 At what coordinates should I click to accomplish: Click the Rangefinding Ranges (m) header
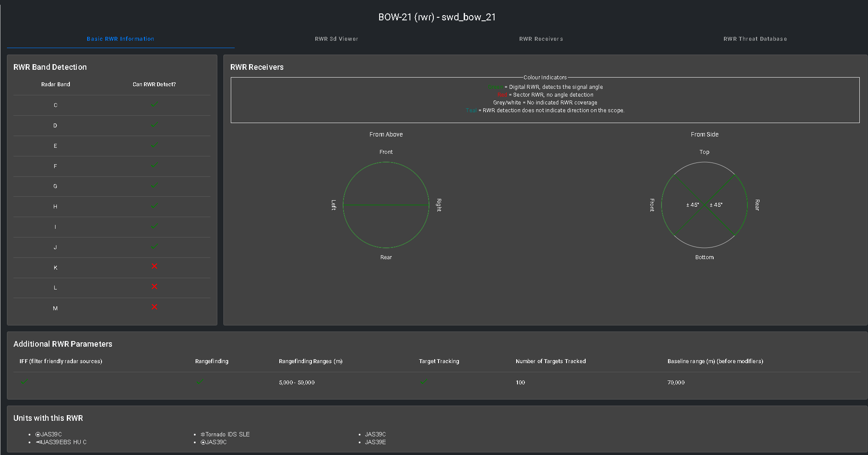point(311,361)
